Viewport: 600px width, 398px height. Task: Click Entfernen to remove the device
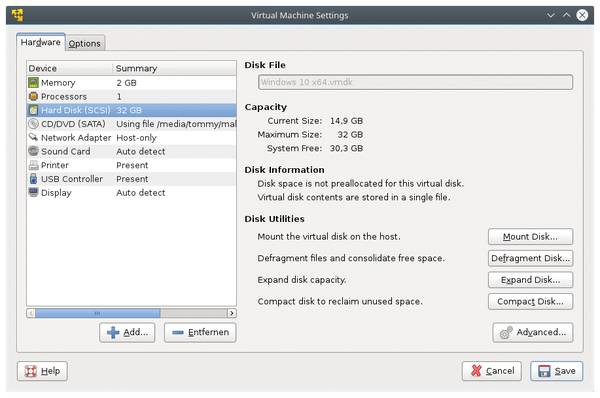click(x=200, y=332)
